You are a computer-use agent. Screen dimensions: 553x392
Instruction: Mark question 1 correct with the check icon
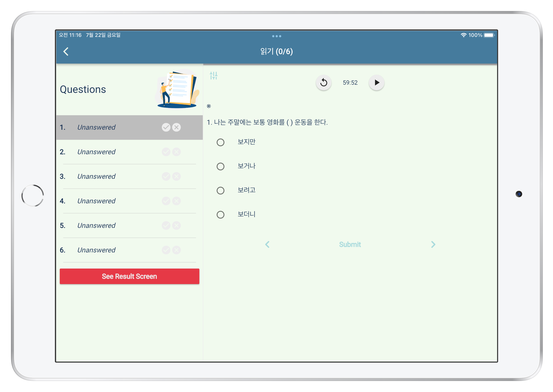[x=166, y=127]
